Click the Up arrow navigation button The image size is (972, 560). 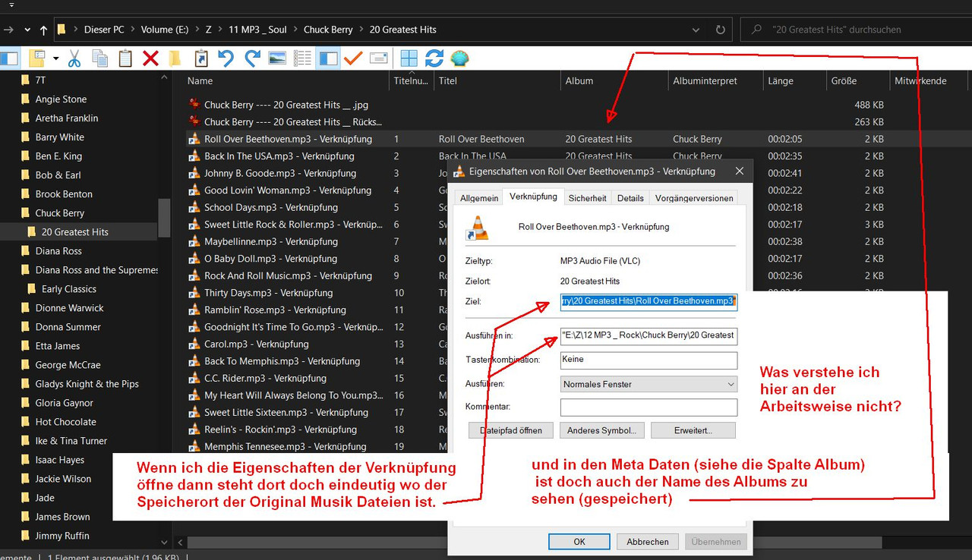(43, 30)
